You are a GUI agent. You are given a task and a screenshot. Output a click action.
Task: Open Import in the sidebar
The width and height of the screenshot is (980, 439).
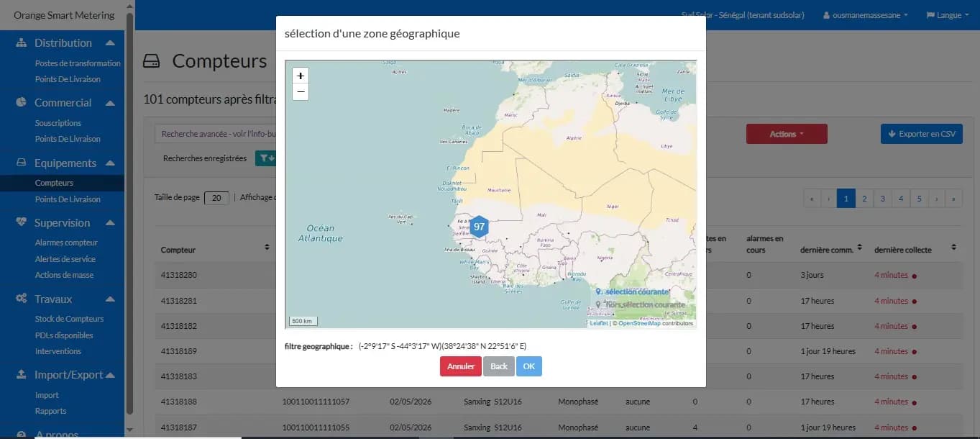[47, 395]
